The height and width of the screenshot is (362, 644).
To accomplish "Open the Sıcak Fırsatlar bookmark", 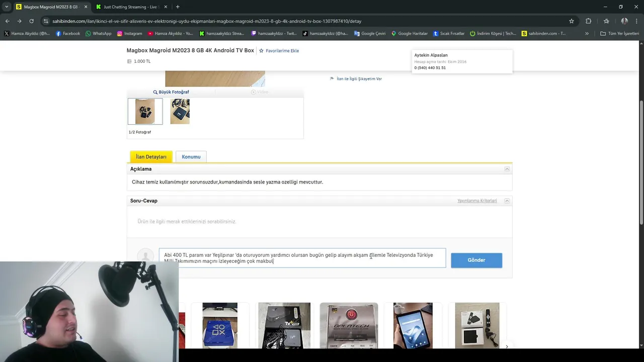I will [448, 34].
